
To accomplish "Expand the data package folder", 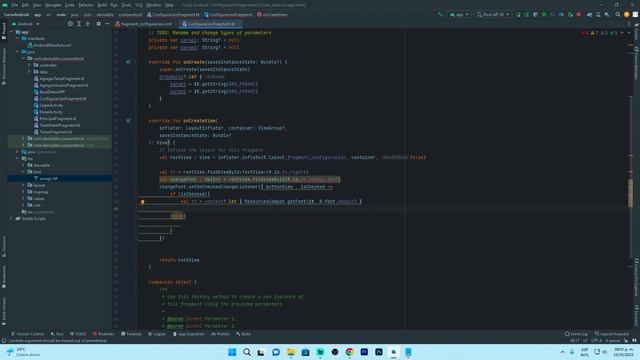I will click(x=29, y=72).
